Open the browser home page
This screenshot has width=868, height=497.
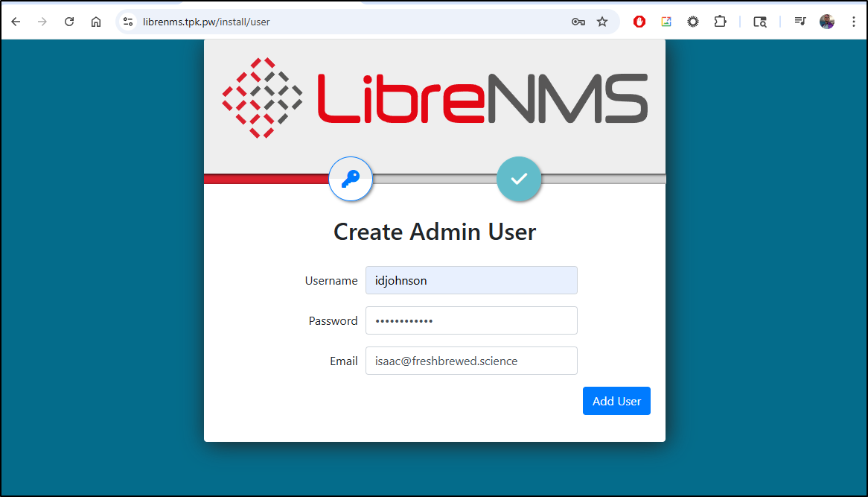point(96,22)
